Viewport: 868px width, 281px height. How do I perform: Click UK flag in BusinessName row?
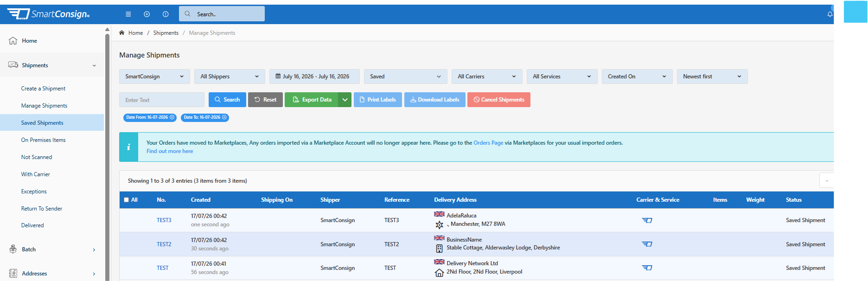point(439,238)
